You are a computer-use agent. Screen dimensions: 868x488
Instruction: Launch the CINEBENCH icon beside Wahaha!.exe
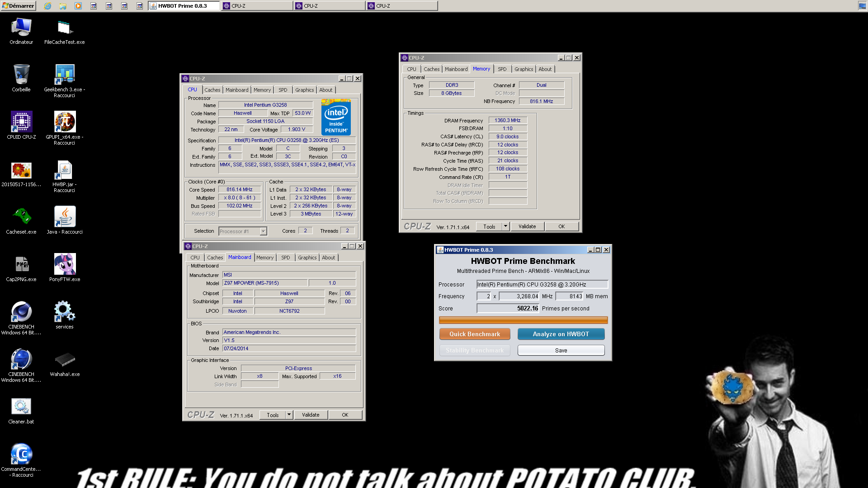pyautogui.click(x=21, y=366)
